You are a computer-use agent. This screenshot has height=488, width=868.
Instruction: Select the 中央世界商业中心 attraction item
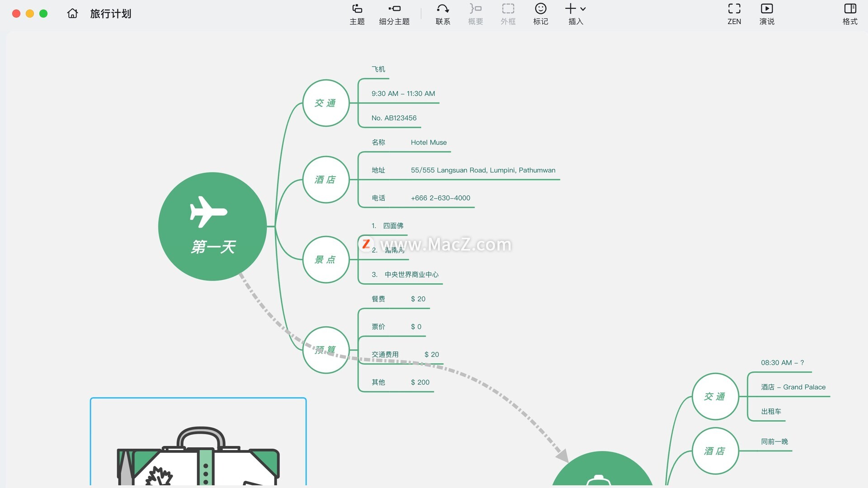(x=405, y=274)
